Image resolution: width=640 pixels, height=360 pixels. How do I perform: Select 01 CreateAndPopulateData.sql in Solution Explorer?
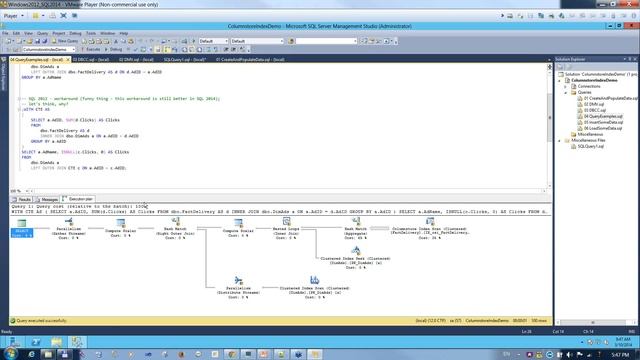coord(607,98)
